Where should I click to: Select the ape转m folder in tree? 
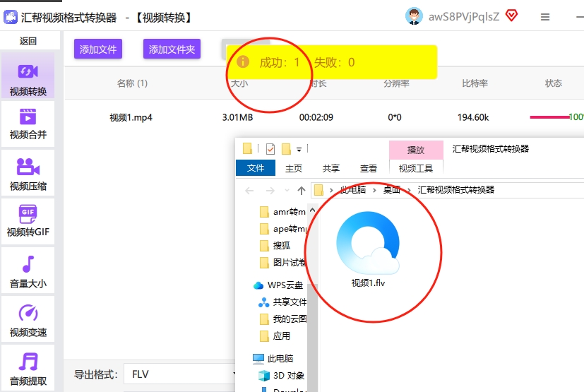282,229
